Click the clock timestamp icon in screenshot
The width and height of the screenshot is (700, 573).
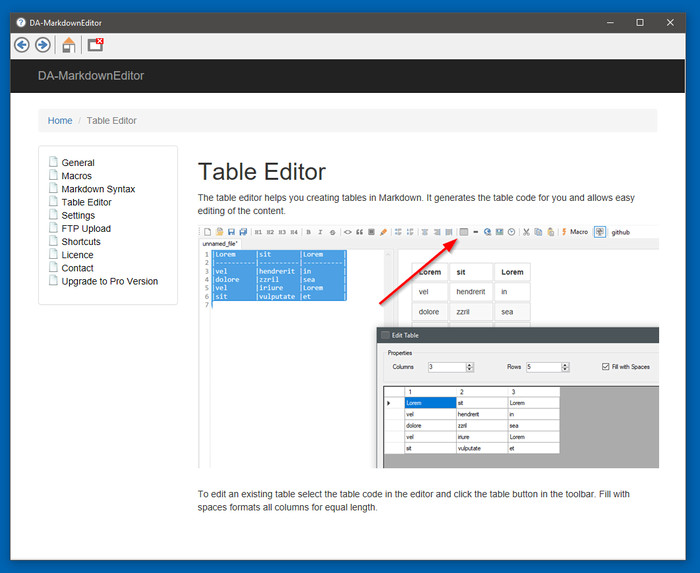[x=512, y=232]
